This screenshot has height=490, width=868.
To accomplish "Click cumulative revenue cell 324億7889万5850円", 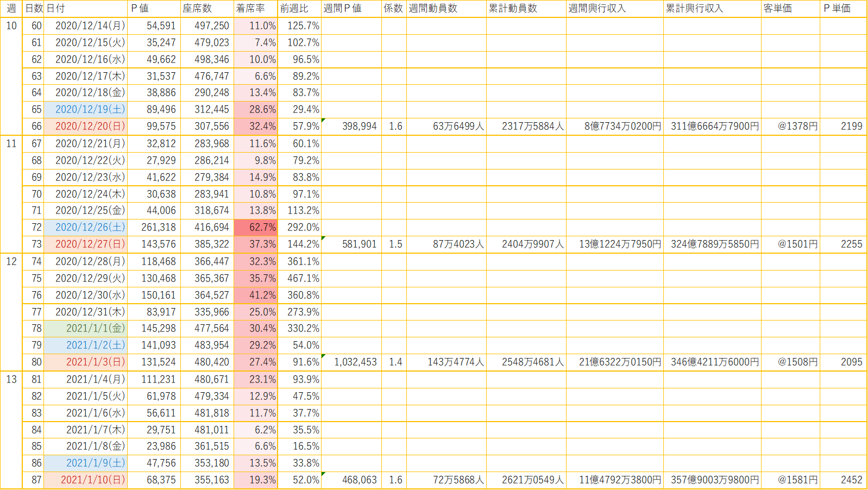I will click(713, 244).
